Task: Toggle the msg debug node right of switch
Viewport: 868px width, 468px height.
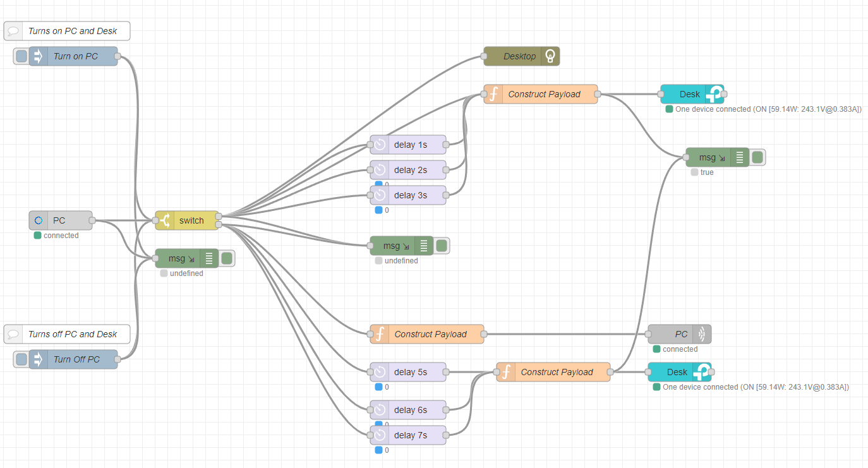Action: [442, 246]
